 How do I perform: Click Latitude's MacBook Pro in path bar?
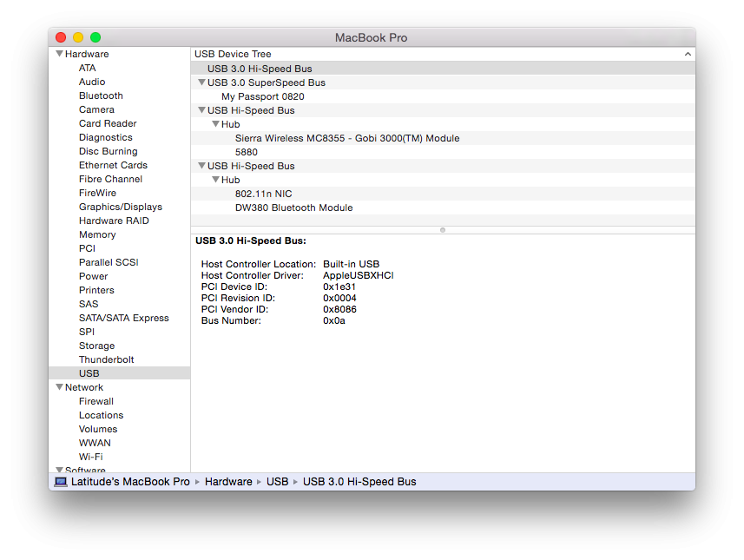130,482
